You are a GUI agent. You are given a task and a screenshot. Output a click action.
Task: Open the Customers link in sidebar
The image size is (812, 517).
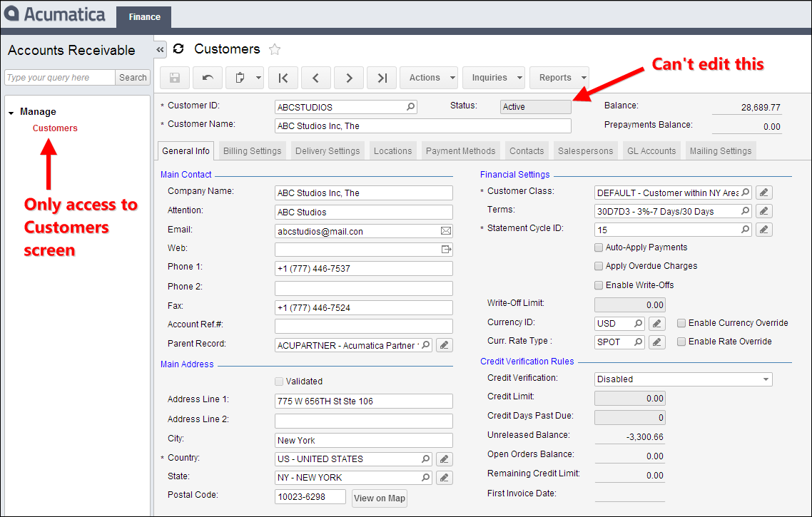coord(55,128)
